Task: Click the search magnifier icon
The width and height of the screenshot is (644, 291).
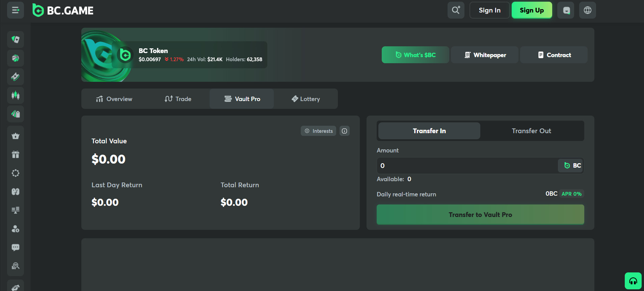Action: click(456, 10)
